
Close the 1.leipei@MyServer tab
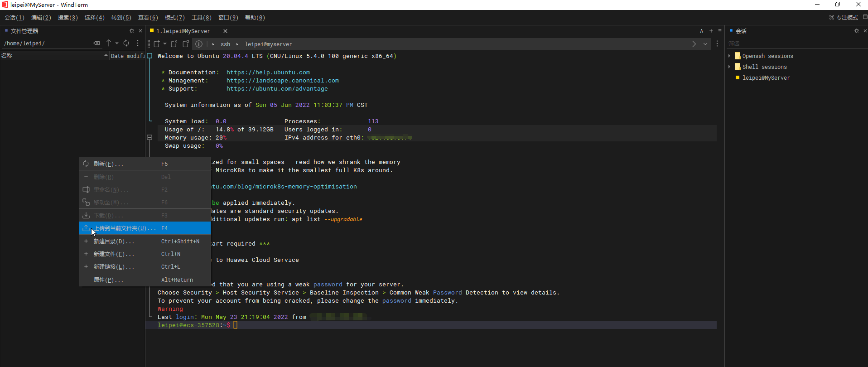tap(225, 31)
